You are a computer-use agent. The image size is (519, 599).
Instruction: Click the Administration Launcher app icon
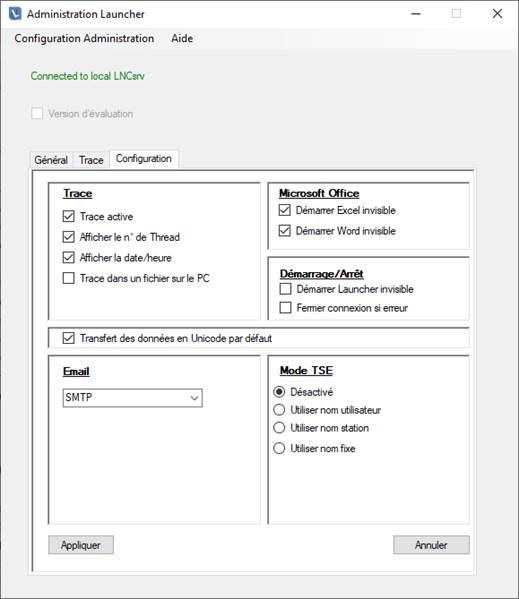(x=15, y=14)
